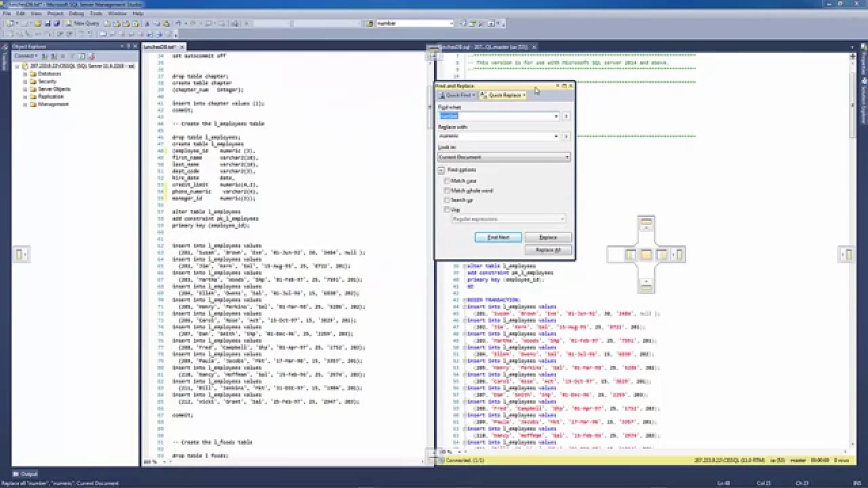Open the Toolbox side tab
868x488 pixels.
tap(3, 58)
